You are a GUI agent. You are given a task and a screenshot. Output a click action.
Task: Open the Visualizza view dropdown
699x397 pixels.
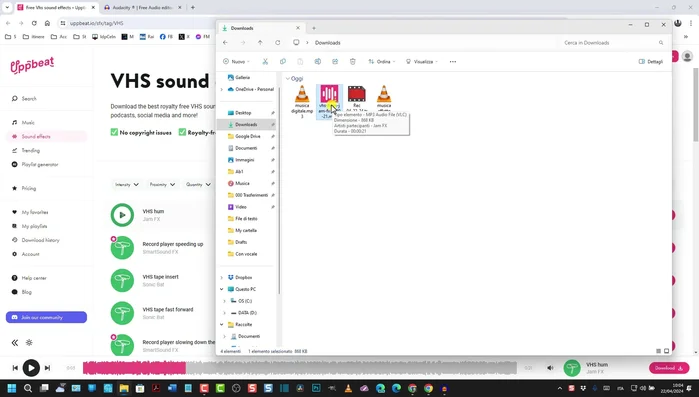[422, 61]
